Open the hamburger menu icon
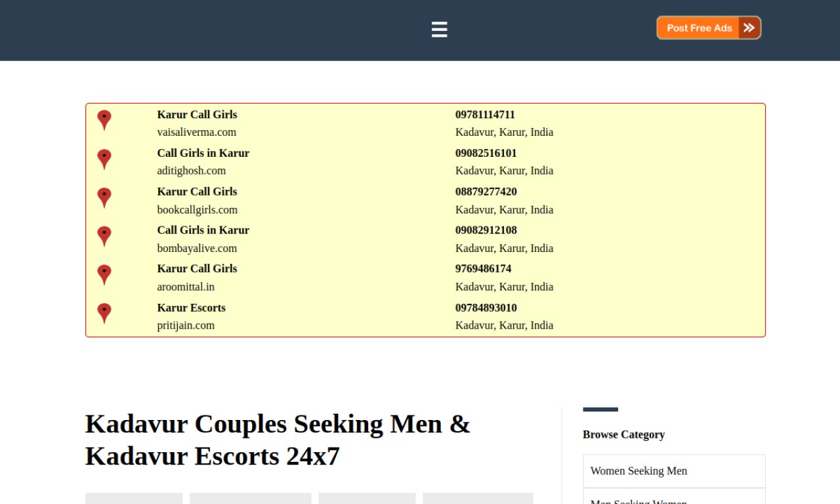Screen dimensions: 840x504 (439, 30)
